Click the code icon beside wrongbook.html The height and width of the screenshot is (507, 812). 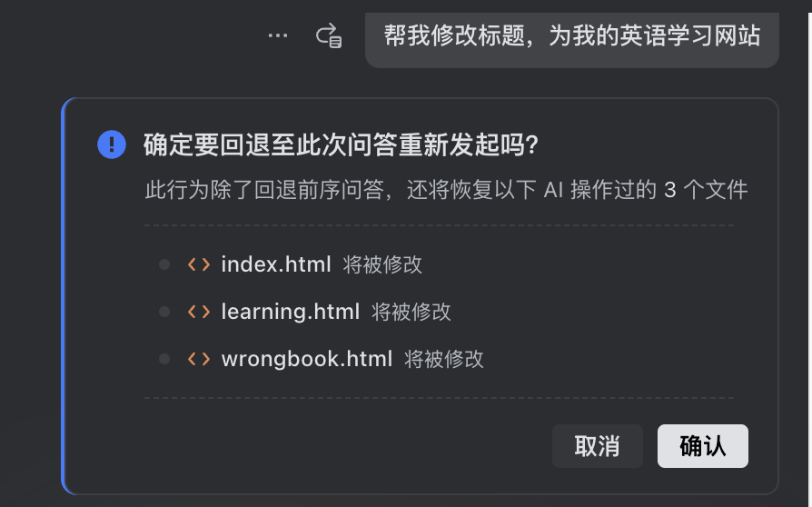(x=198, y=359)
